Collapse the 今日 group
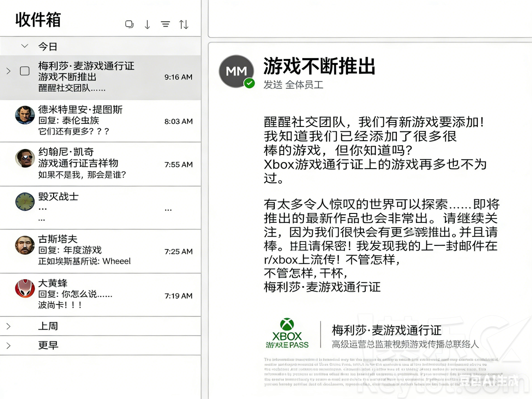The image size is (532, 399). click(x=25, y=46)
